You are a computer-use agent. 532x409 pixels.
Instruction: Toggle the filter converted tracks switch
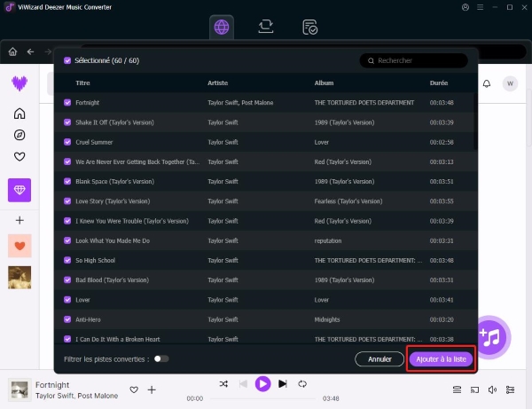(x=161, y=358)
